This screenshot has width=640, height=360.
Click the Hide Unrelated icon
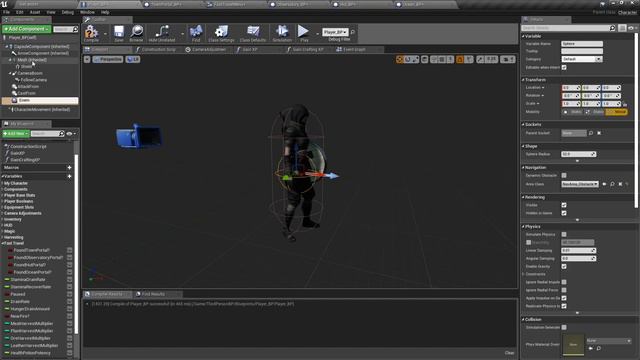162,33
